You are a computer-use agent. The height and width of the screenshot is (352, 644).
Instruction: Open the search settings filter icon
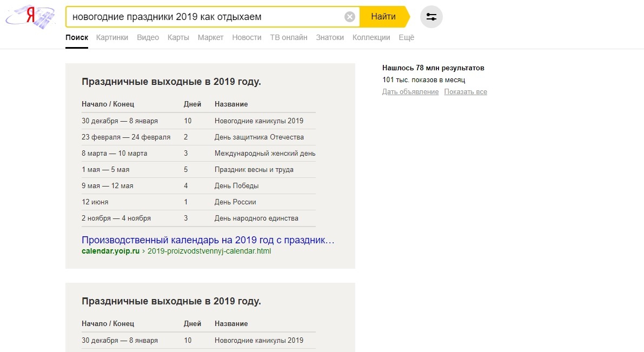tap(431, 17)
